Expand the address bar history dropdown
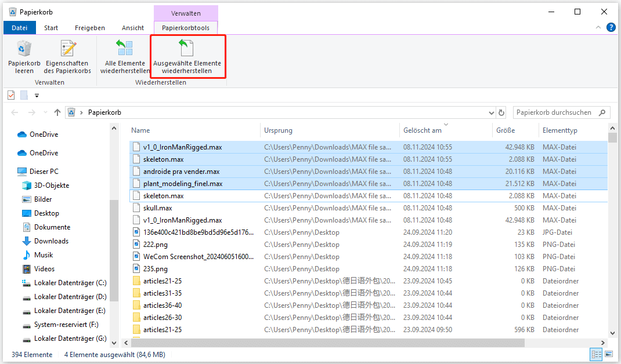Screen dimensions: 621x364 click(x=492, y=113)
